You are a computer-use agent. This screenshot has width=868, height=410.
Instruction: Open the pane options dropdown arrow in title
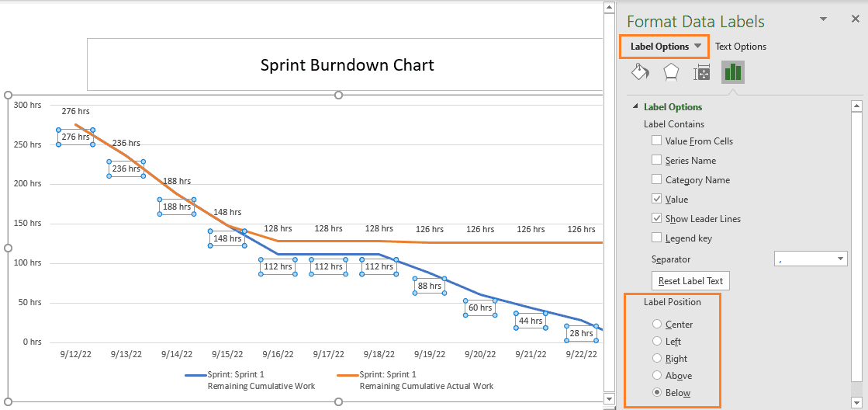825,19
